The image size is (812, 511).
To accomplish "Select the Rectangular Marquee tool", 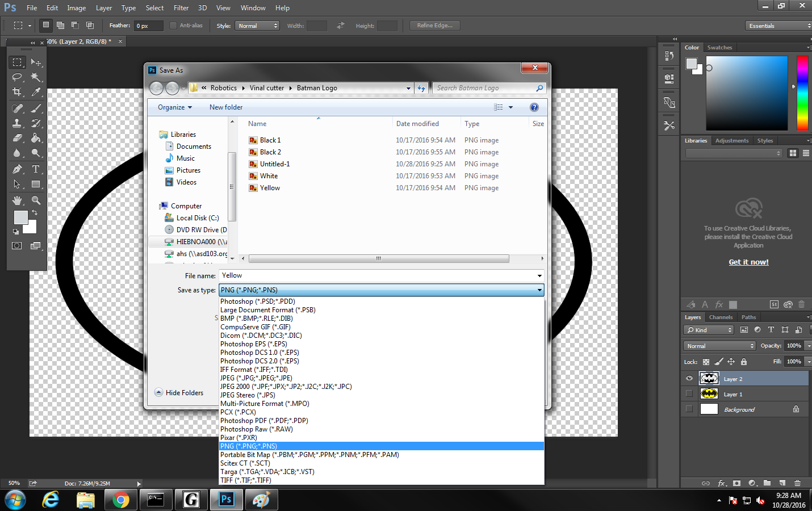I will click(x=18, y=62).
